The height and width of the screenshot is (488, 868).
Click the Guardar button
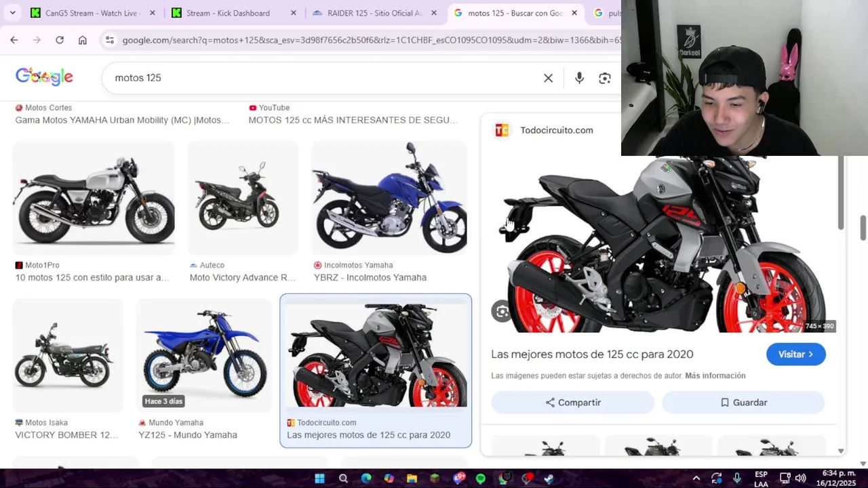click(x=743, y=403)
